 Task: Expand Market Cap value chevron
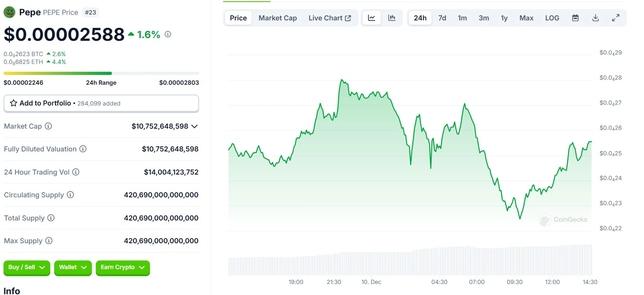pos(194,126)
